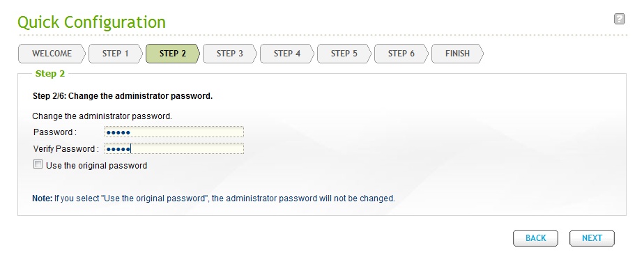This screenshot has height=257, width=644.
Task: Click the BACK button
Action: (535, 238)
